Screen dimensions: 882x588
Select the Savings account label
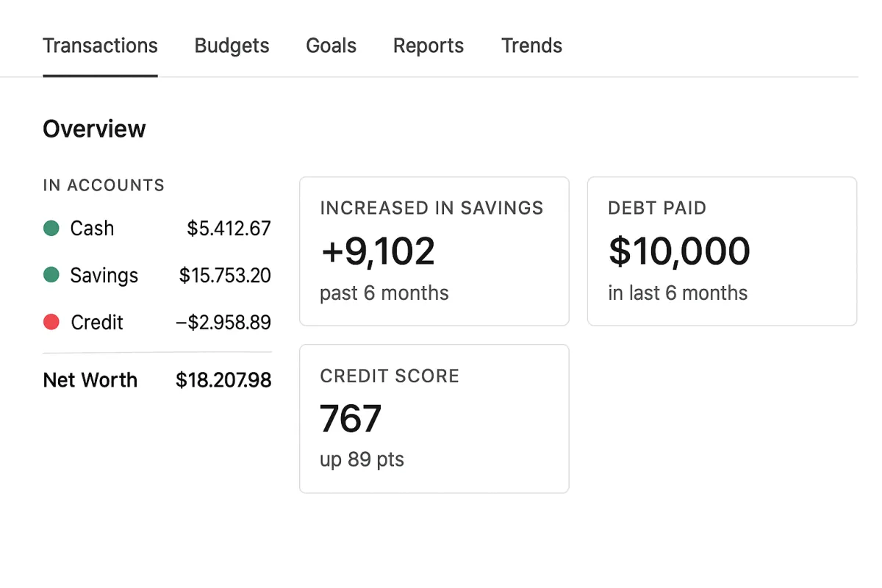click(104, 276)
